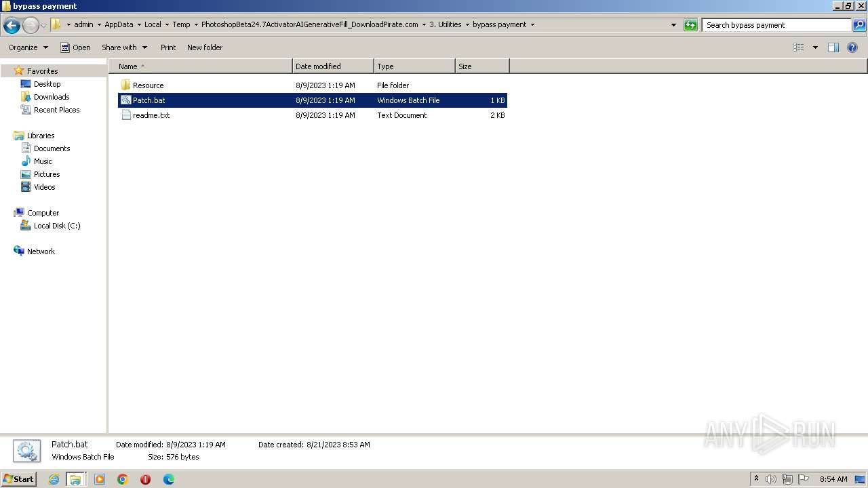The image size is (868, 488).
Task: Navigate to the Local breadcrumb
Action: point(153,24)
